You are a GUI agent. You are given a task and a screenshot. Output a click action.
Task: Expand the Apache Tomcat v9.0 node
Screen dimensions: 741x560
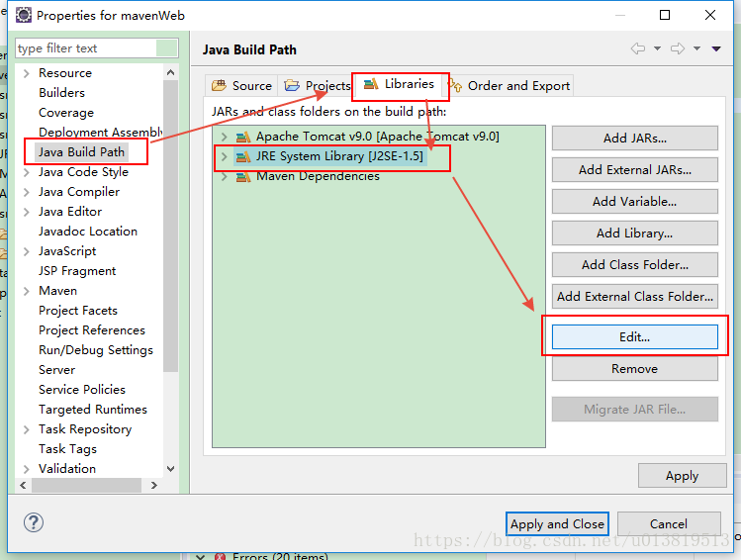225,138
